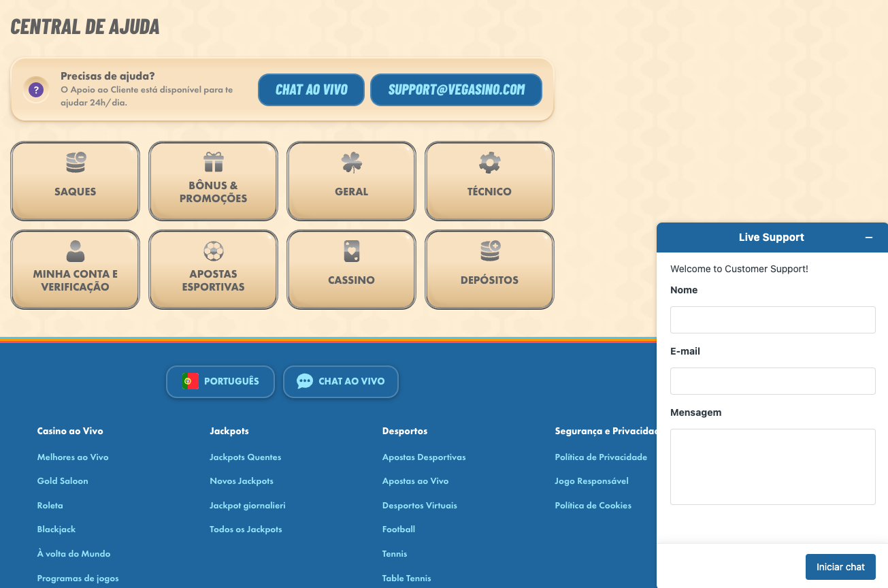Select the clover icon for Geral
The image size is (888, 588).
coord(351,163)
